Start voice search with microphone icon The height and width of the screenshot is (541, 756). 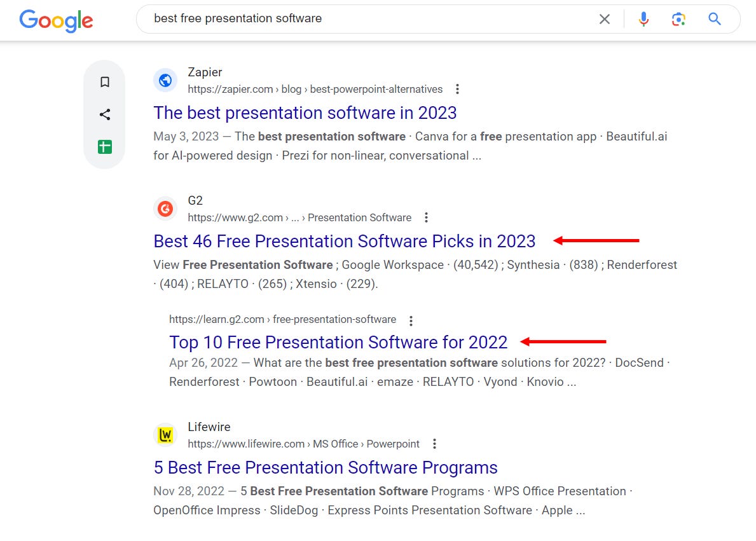(x=643, y=19)
